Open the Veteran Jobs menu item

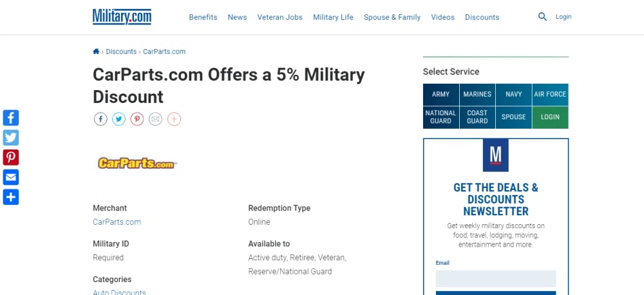point(280,17)
